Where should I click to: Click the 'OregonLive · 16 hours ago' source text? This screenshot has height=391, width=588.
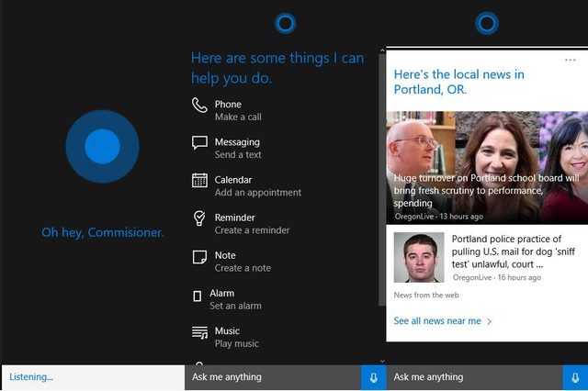coord(497,277)
